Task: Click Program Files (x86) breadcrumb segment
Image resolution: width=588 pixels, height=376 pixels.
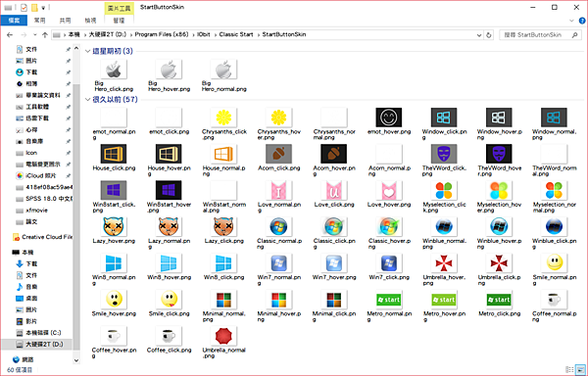Action: [162, 34]
